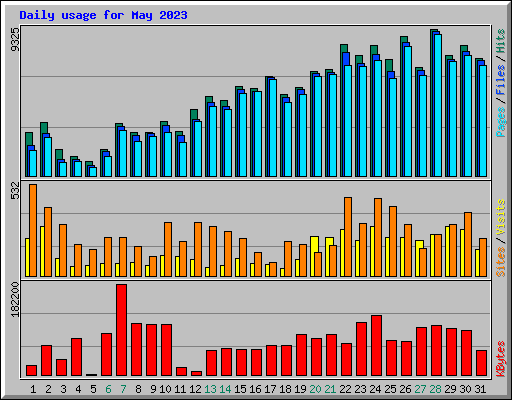Click day label 1 on the axis
The image size is (512, 400).
[x=33, y=389]
